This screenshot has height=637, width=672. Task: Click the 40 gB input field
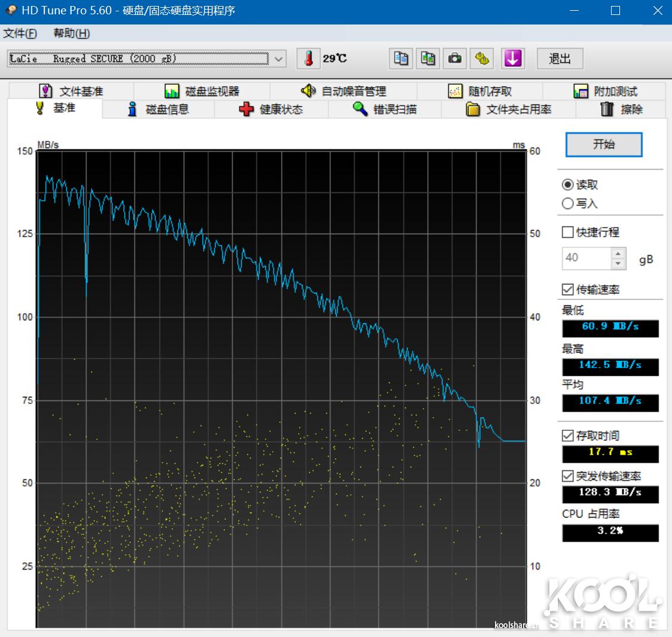click(x=587, y=258)
